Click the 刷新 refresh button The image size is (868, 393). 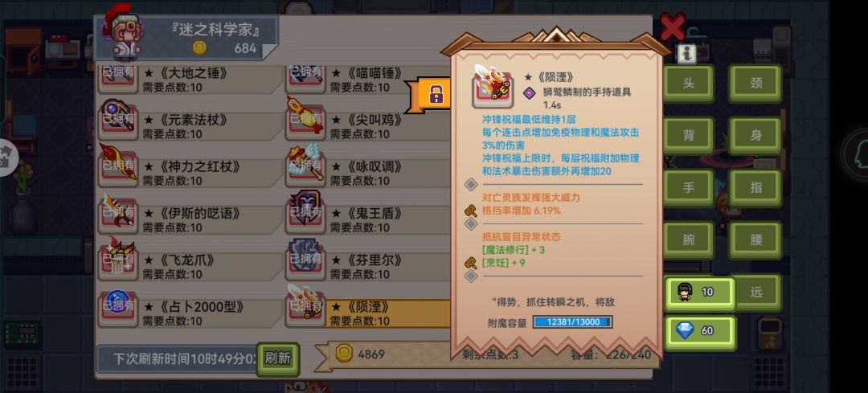pyautogui.click(x=278, y=358)
